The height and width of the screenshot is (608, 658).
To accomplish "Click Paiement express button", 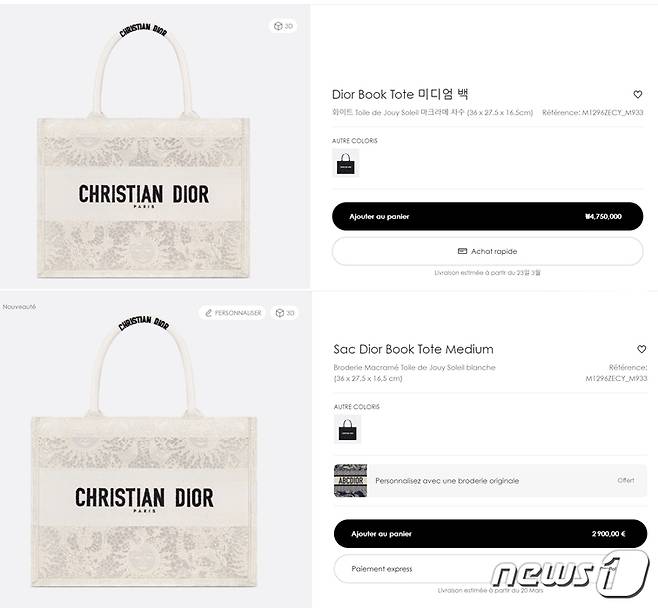I will pyautogui.click(x=490, y=569).
